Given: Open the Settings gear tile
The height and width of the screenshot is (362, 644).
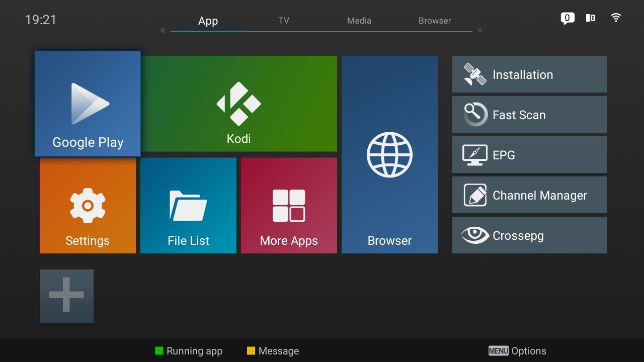Looking at the screenshot, I should [x=88, y=206].
